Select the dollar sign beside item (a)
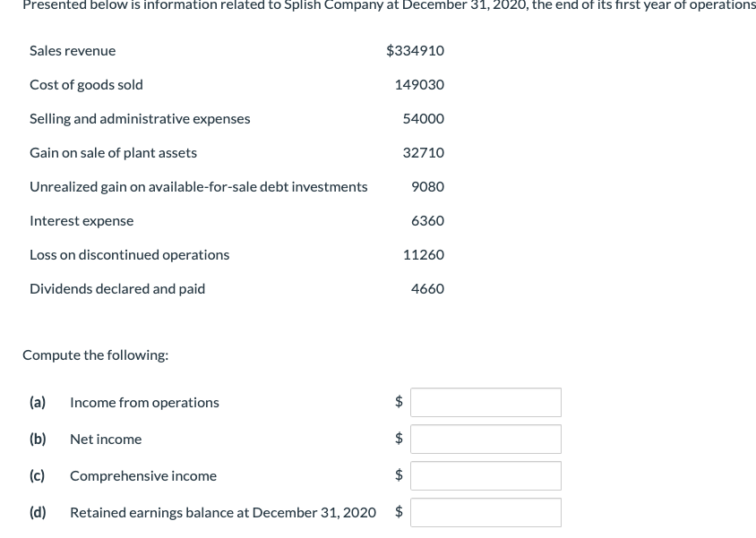 (x=399, y=402)
